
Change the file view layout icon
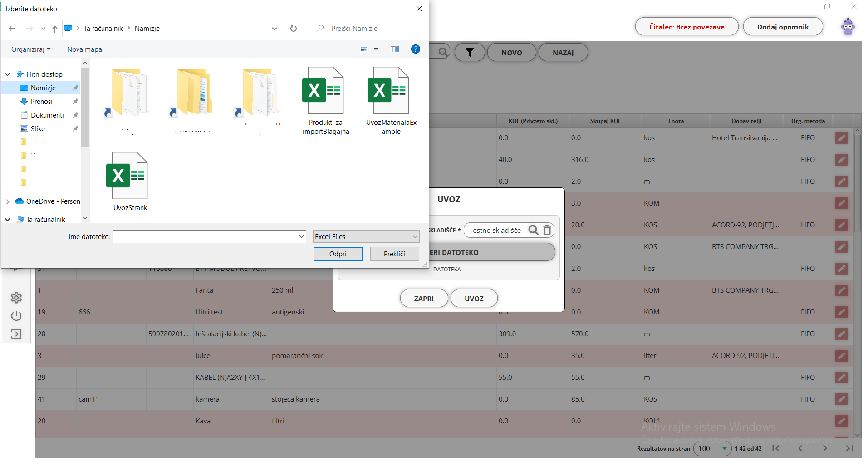coord(364,49)
